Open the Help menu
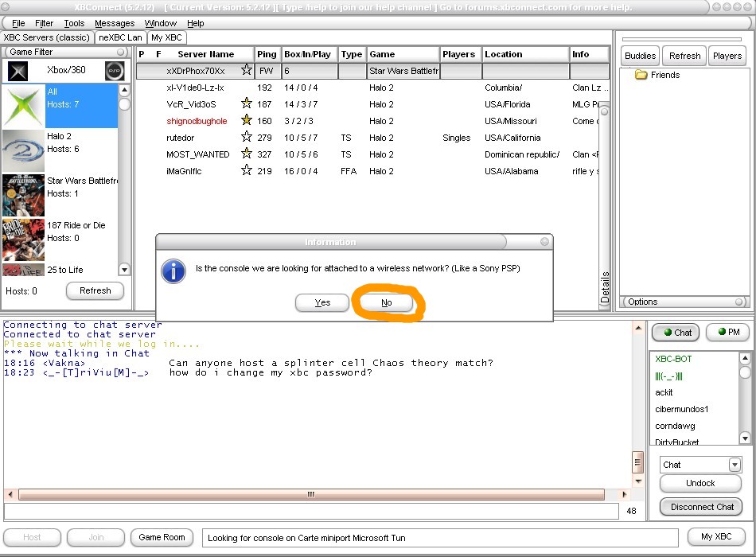The width and height of the screenshot is (756, 557). click(x=195, y=23)
